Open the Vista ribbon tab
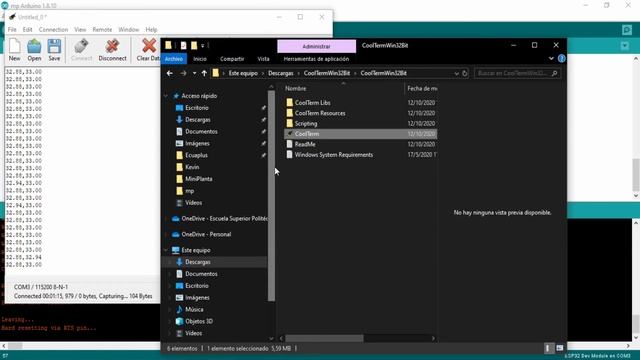The height and width of the screenshot is (360, 640). point(263,59)
